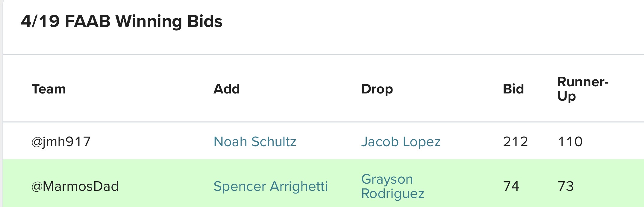This screenshot has height=207, width=644.
Task: Click the winning bid value 74
Action: (511, 186)
